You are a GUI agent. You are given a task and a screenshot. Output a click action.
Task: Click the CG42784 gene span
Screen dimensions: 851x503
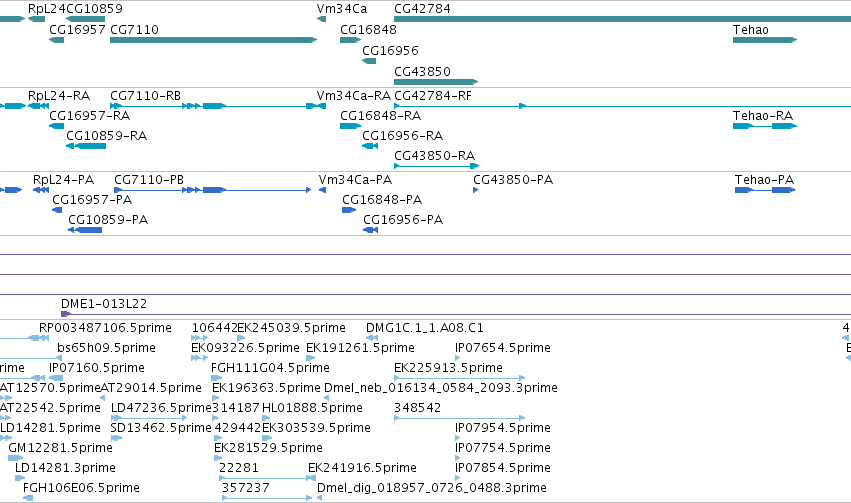coord(623,19)
